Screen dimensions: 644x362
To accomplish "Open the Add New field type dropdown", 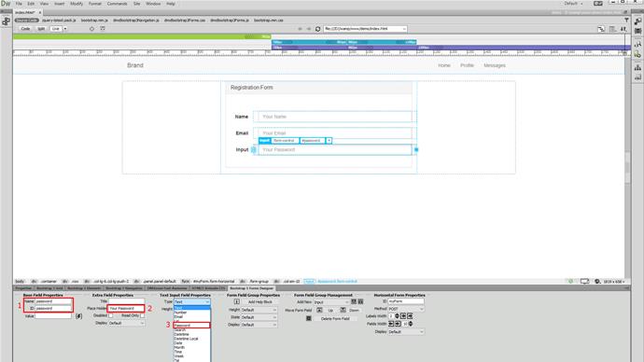I will pos(331,302).
